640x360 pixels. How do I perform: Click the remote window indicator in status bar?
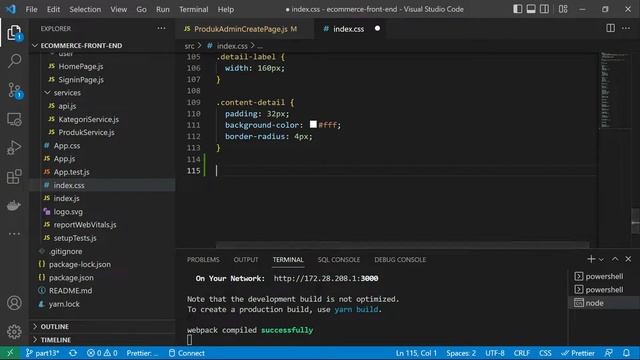click(10, 353)
